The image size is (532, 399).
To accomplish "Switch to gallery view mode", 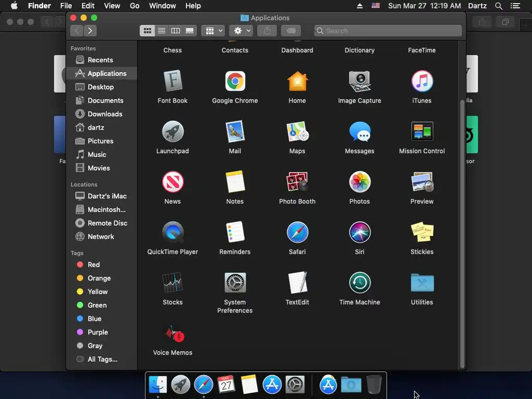I will [190, 31].
